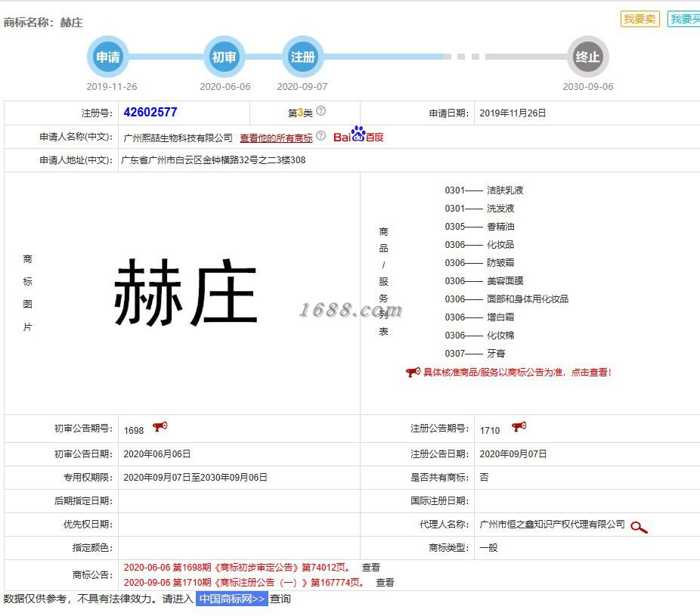700x616 pixels.
Task: Select 0305 香精油 item
Action: click(x=479, y=227)
